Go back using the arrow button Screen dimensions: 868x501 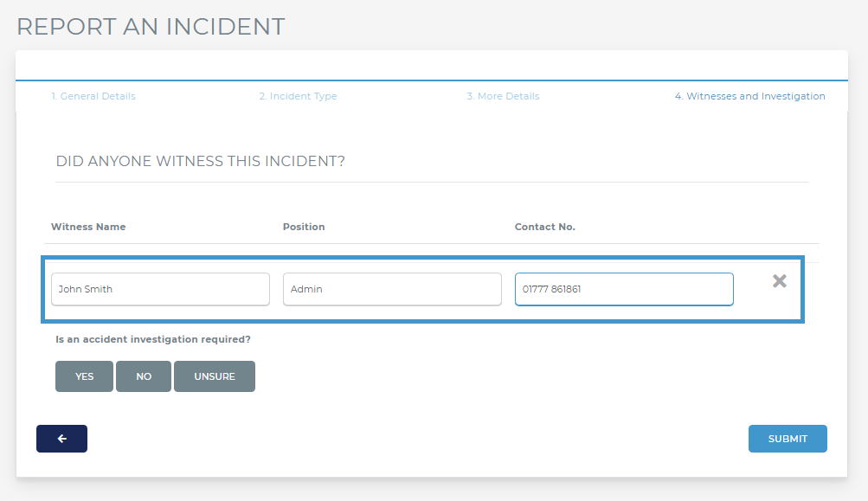[62, 439]
